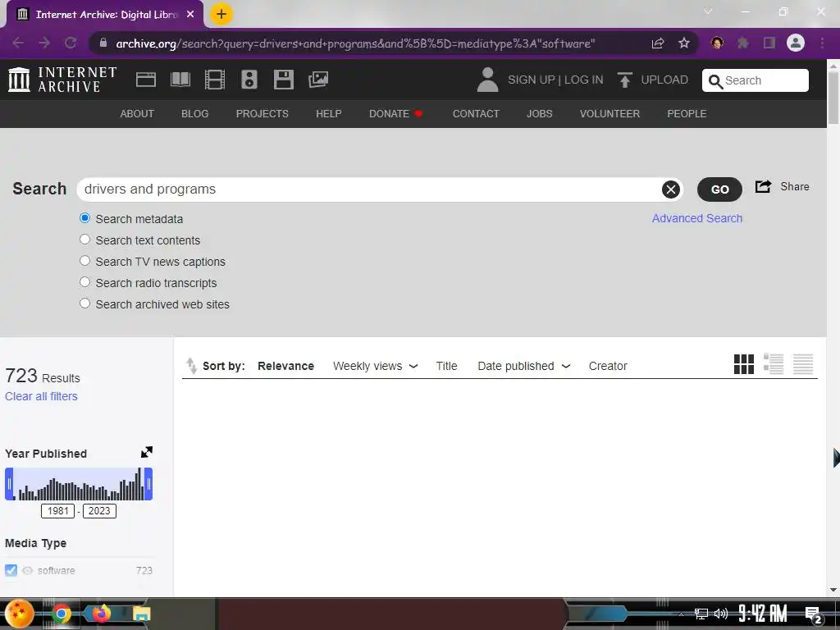Click the Share icon next to GO
Image resolution: width=840 pixels, height=630 pixels.
tap(764, 186)
